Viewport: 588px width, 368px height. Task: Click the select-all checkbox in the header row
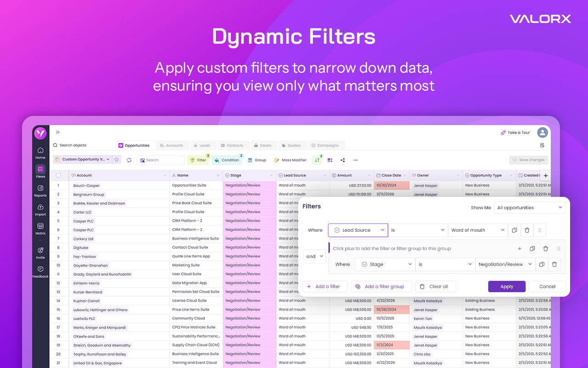pyautogui.click(x=58, y=175)
